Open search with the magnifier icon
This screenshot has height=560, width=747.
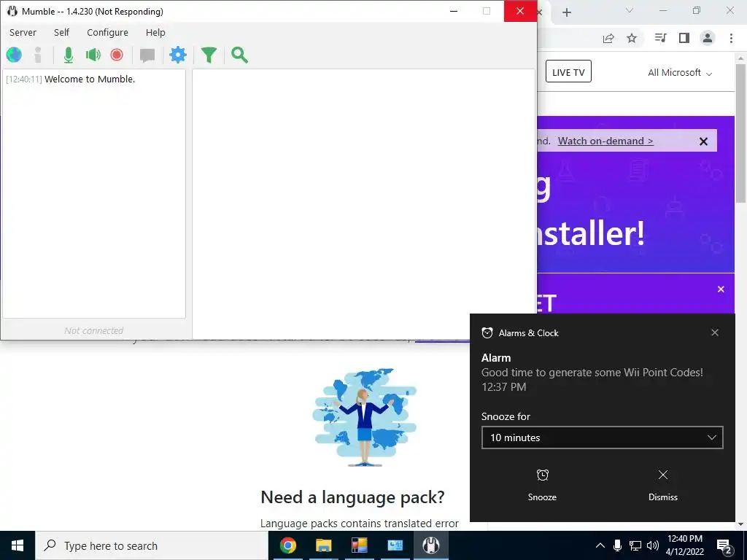pos(239,55)
